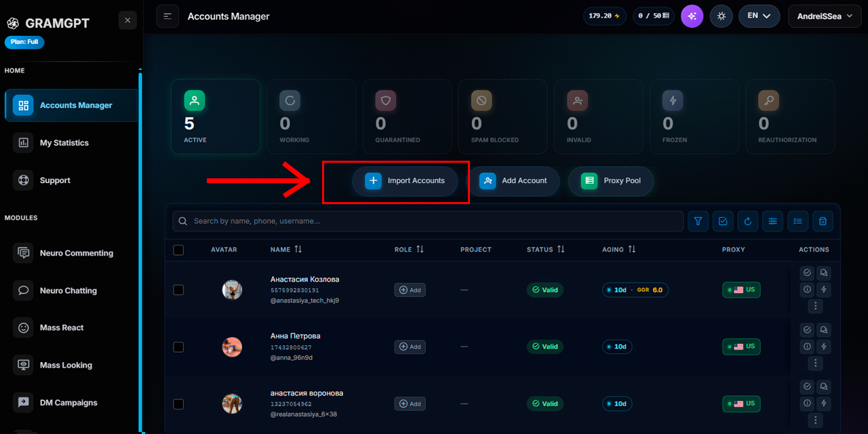Add role for анастасия воронова
Image resolution: width=868 pixels, height=434 pixels.
[410, 403]
